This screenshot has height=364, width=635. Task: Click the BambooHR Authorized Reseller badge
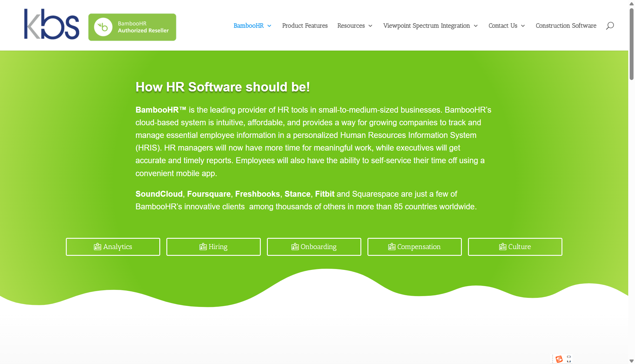pos(132,27)
